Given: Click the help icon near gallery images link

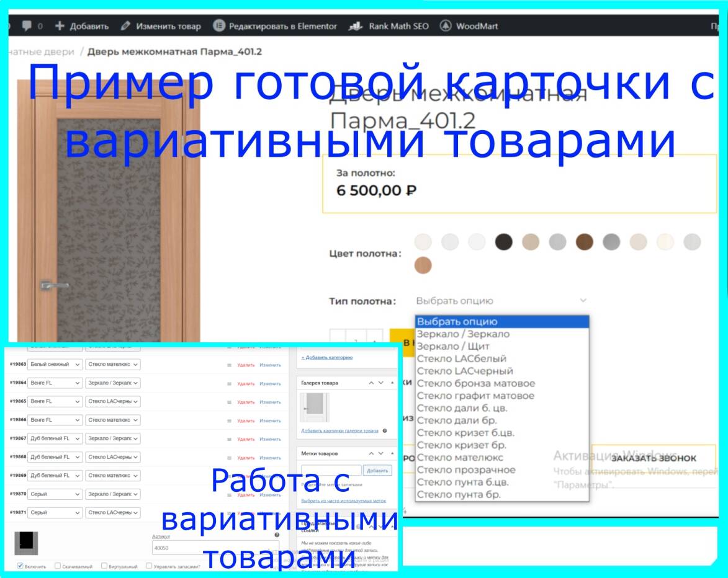Looking at the screenshot, I should click(385, 430).
